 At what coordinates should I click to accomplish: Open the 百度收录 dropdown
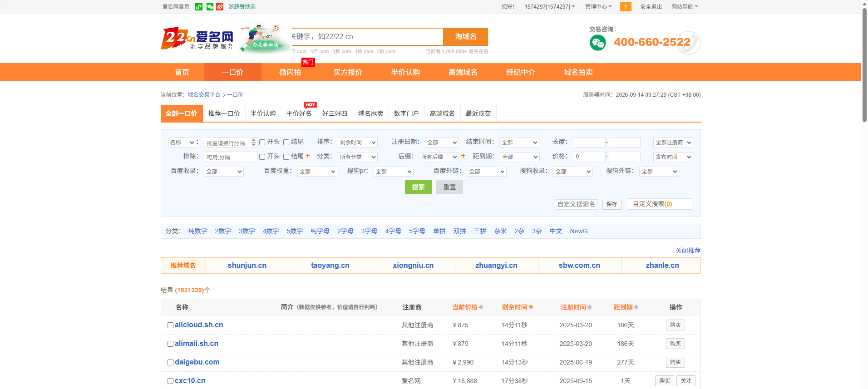coord(224,172)
